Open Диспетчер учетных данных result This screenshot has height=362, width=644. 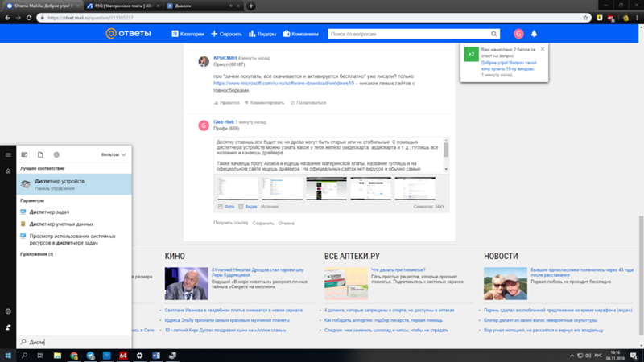click(62, 224)
